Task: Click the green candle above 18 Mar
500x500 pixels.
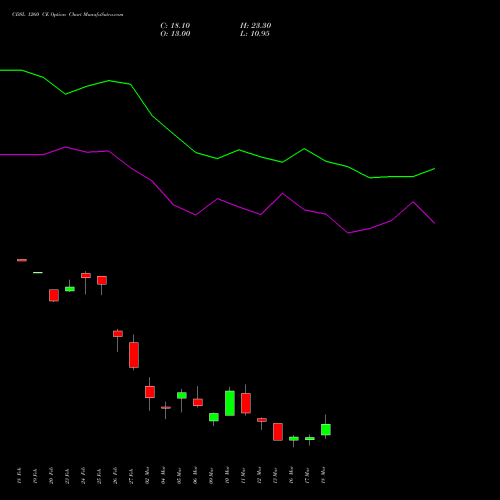Action: click(326, 429)
